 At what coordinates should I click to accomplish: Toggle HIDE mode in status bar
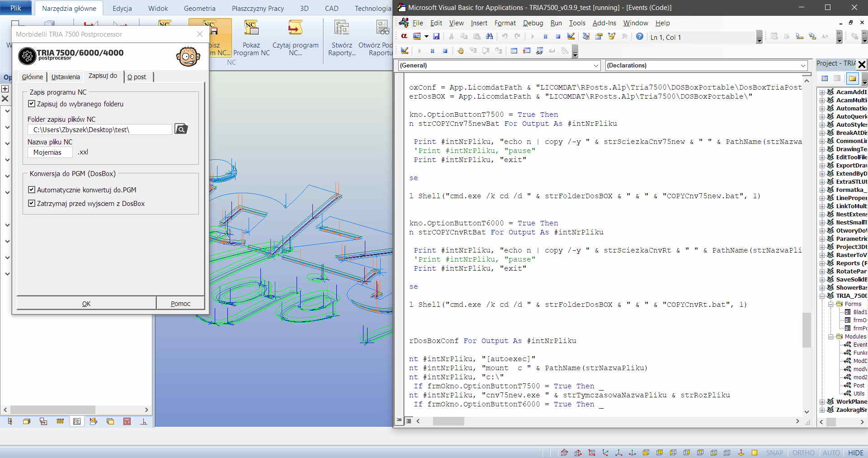[856, 453]
